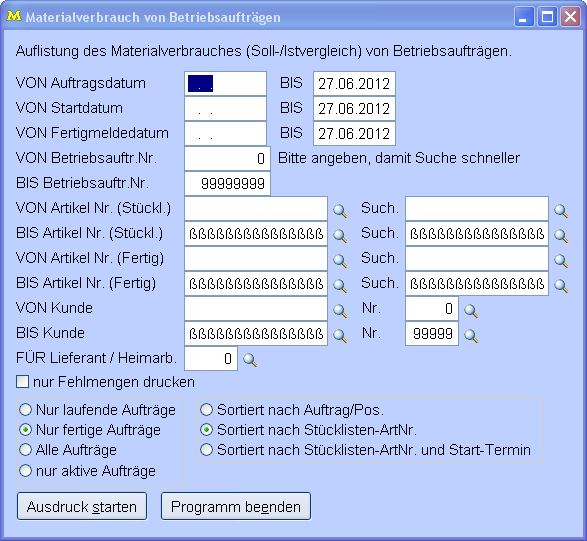Click BIS Startdatum date field
This screenshot has height=541, width=587.
354,109
